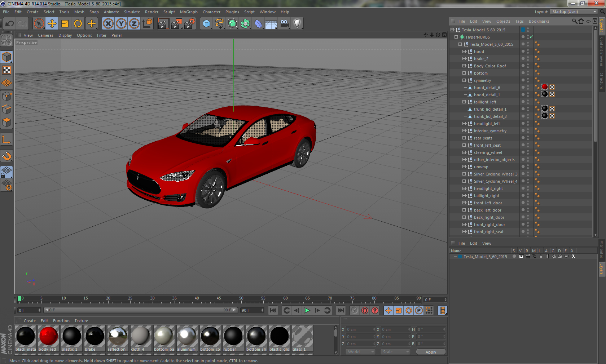Click Play Forwards button
The height and width of the screenshot is (364, 606).
point(307,310)
